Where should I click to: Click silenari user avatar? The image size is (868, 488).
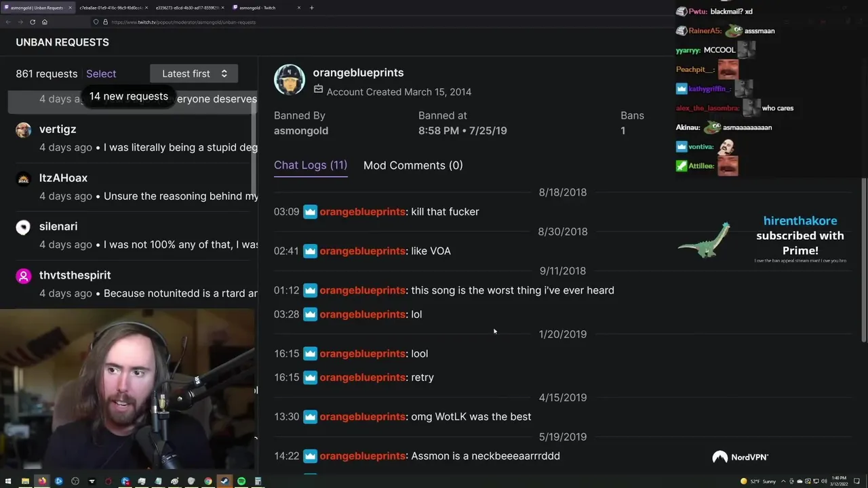tap(24, 228)
